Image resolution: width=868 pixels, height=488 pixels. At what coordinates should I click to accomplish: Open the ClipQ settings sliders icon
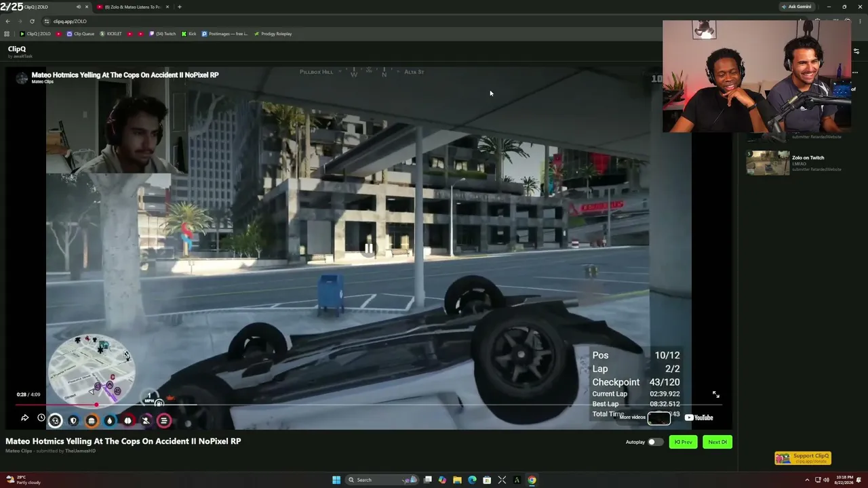856,52
